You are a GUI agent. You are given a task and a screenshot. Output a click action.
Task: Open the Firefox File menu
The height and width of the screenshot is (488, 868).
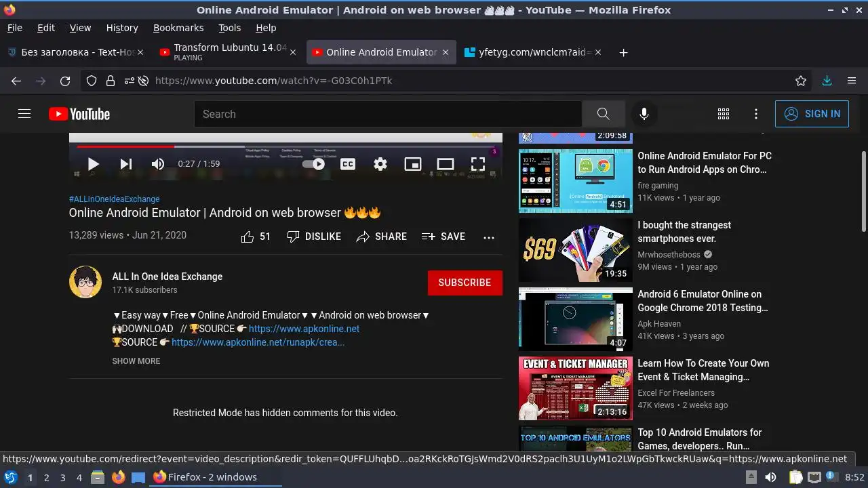point(15,28)
